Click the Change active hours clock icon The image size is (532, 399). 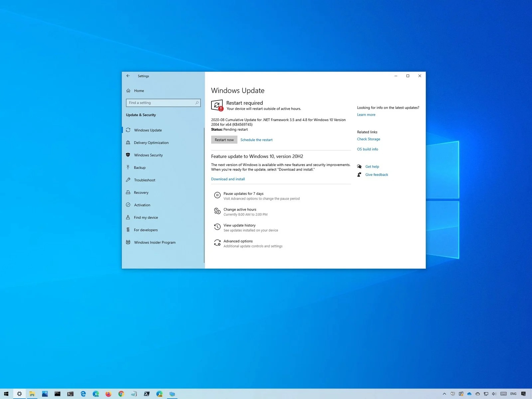point(217,211)
